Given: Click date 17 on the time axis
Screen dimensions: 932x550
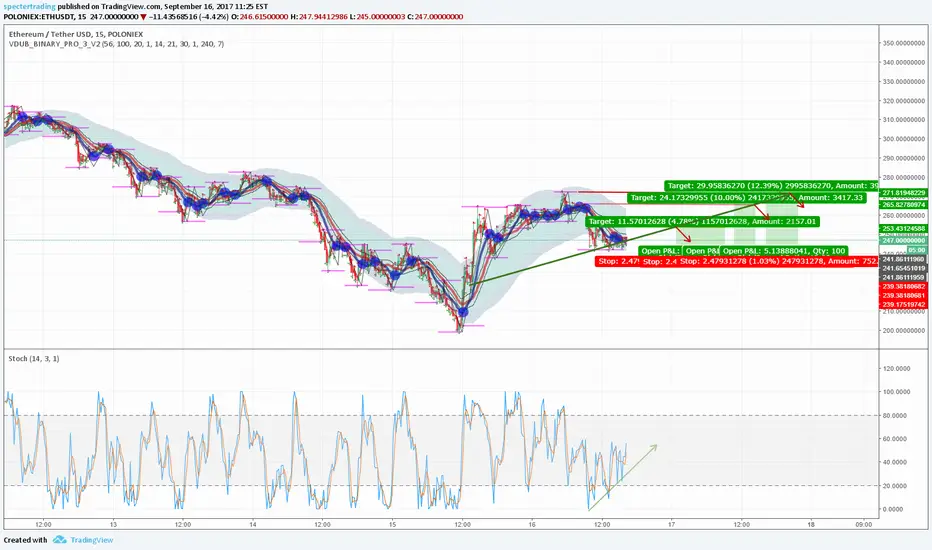Looking at the screenshot, I should [672, 524].
